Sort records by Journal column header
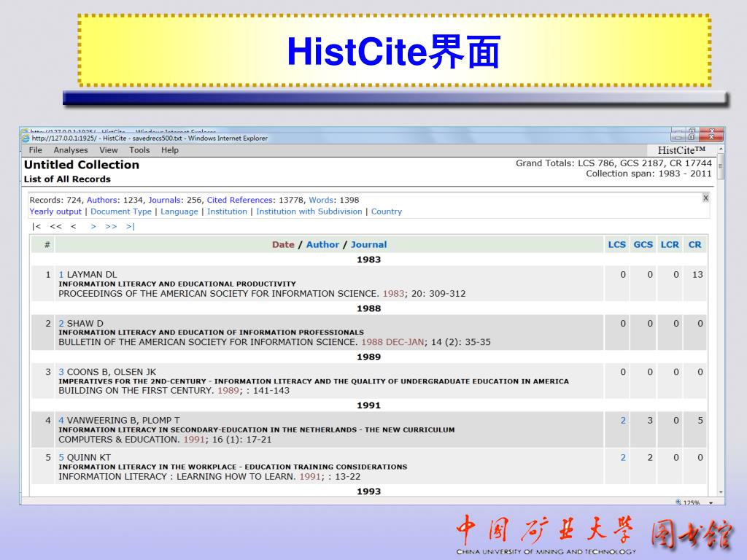Screen dimensions: 747x560 coord(368,245)
